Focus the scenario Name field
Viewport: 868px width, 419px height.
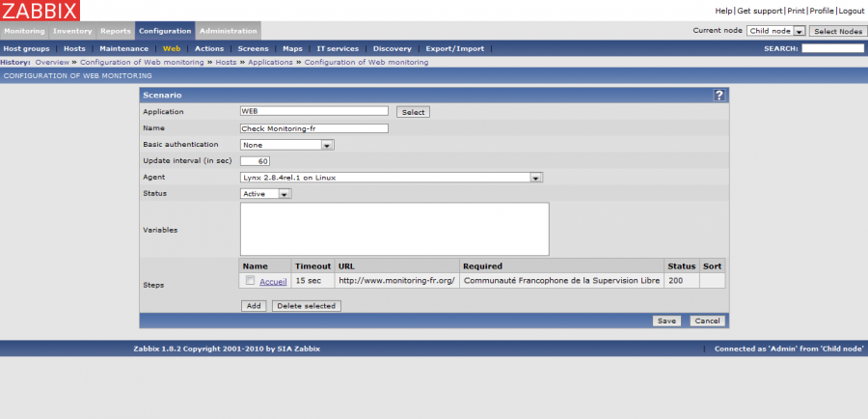314,128
